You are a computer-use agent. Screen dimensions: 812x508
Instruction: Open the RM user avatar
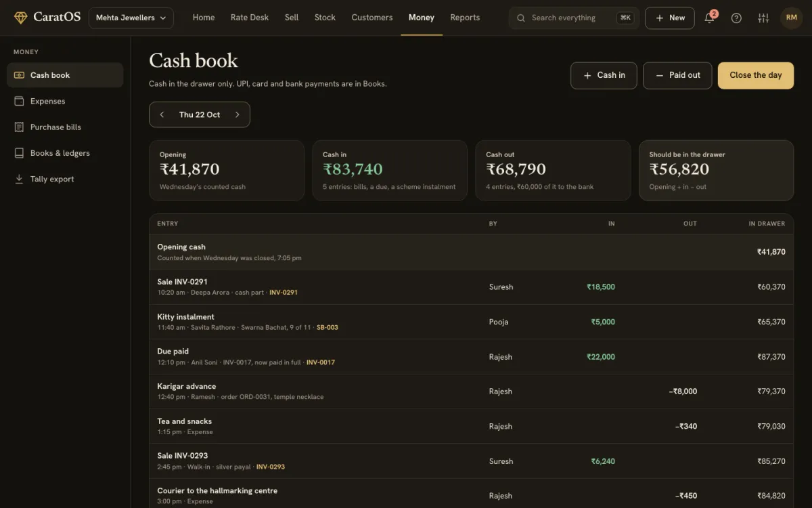pyautogui.click(x=792, y=18)
